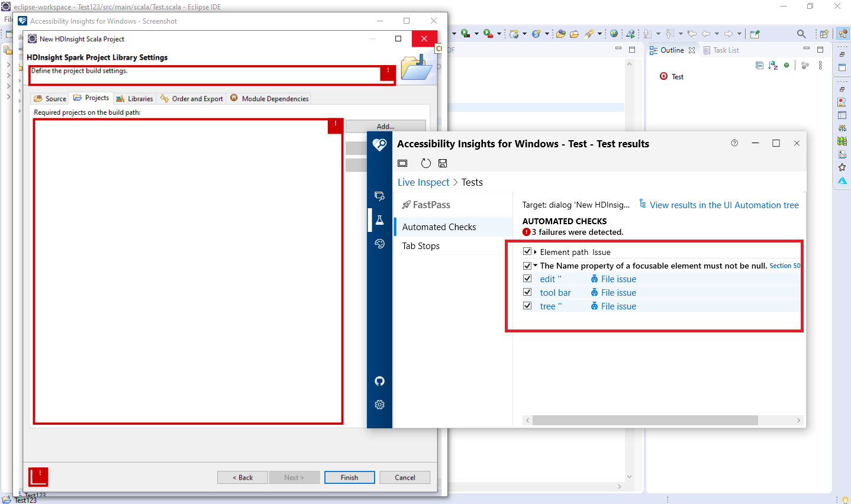This screenshot has width=851, height=504.
Task: Open Accessibility Insights settings gear
Action: [379, 405]
